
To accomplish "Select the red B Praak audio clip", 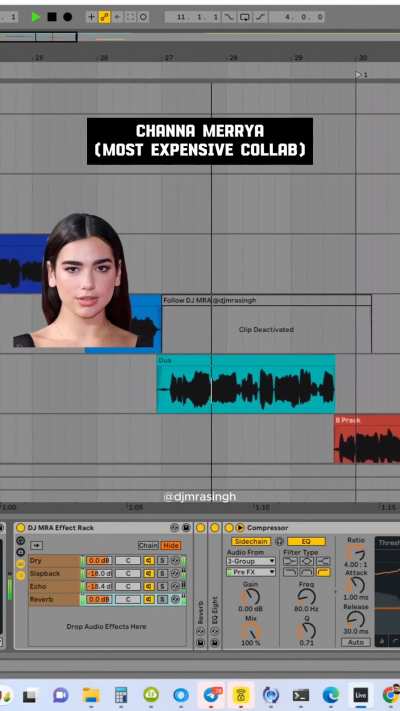I will point(367,438).
